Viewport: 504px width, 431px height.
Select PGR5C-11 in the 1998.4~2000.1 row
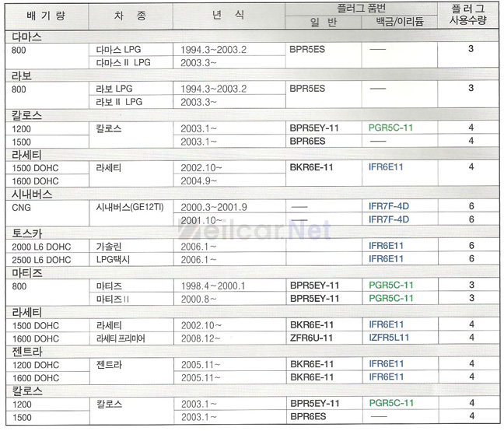pos(391,285)
